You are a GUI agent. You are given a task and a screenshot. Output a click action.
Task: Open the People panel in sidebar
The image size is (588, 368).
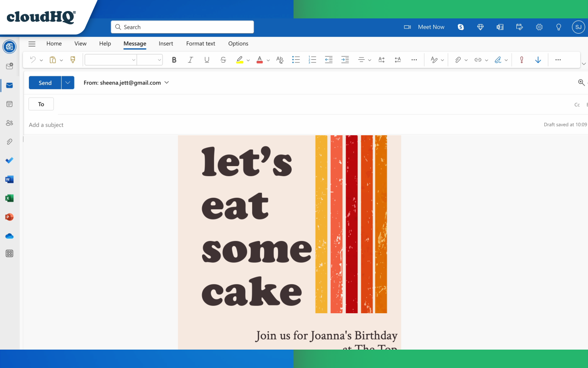click(x=9, y=122)
